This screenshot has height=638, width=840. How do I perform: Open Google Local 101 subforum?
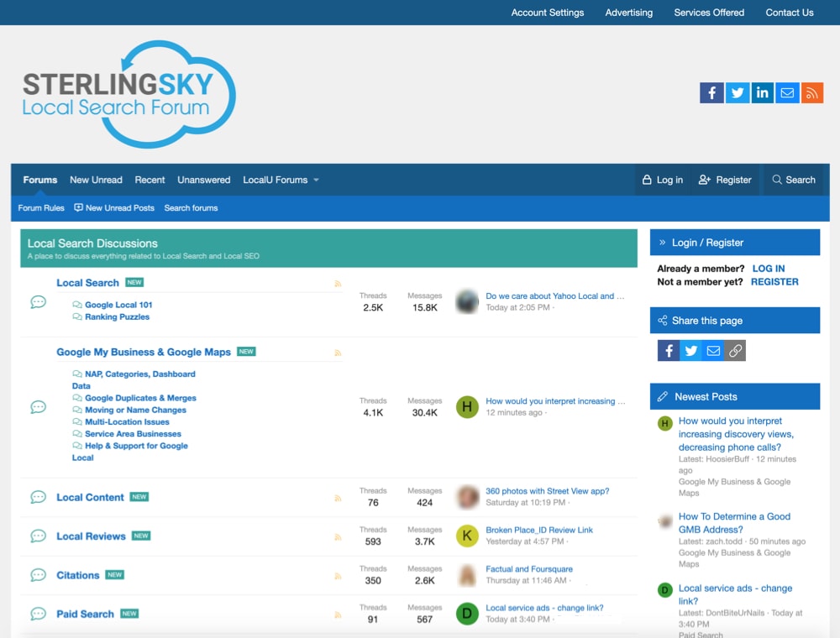[x=118, y=305]
